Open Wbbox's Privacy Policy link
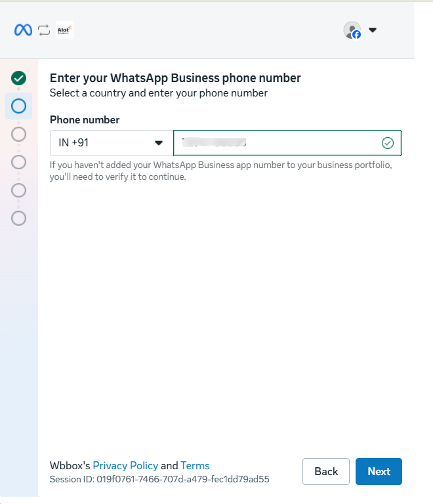433x504 pixels. click(125, 465)
